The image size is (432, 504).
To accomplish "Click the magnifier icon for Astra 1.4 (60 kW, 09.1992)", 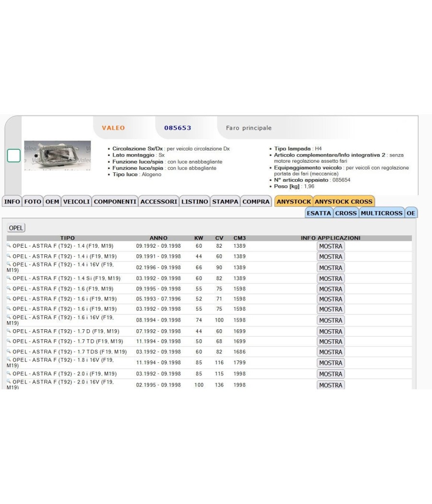I will point(9,246).
